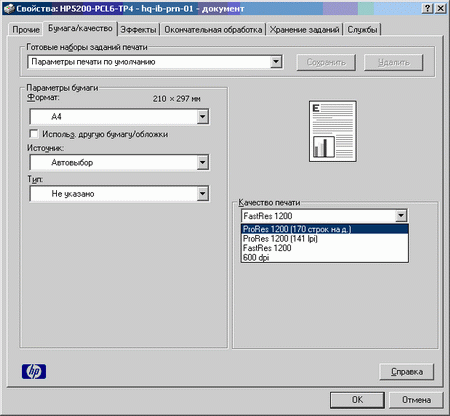450x416 pixels.
Task: Expand the print presets dropdown arrow
Action: point(276,62)
